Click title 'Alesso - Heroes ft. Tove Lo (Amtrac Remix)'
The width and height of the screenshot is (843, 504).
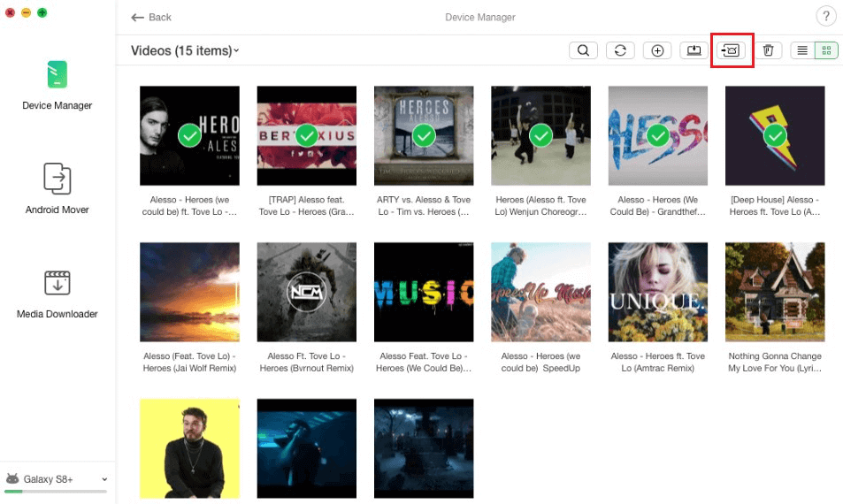tap(658, 363)
